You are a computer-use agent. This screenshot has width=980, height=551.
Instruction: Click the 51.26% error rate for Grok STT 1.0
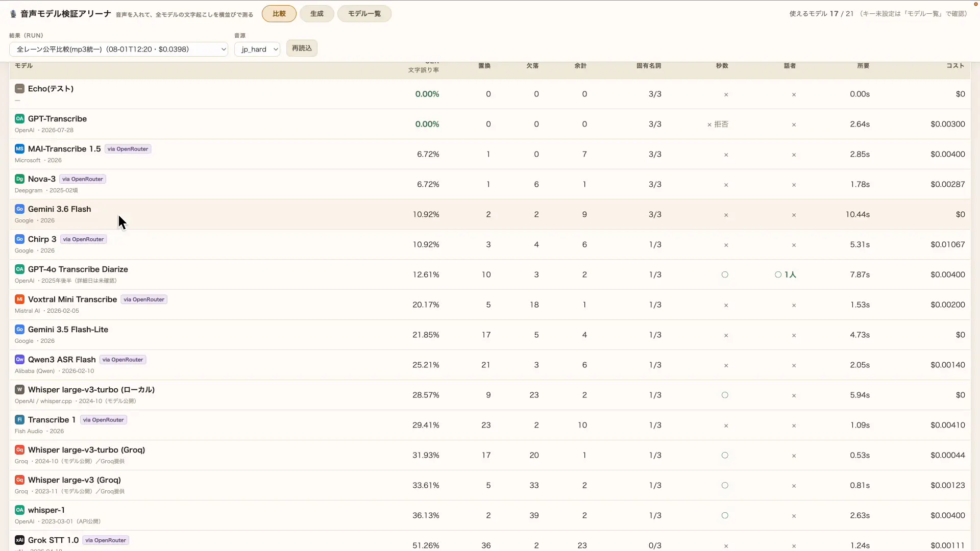426,546
